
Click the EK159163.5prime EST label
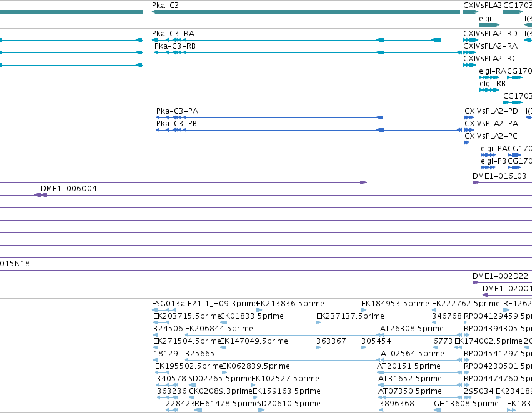(287, 391)
